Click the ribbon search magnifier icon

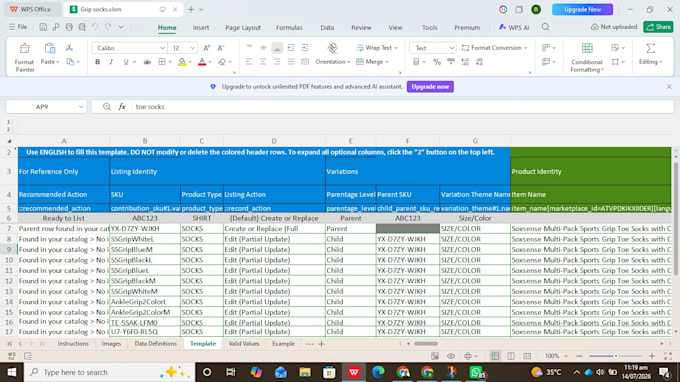[x=546, y=27]
